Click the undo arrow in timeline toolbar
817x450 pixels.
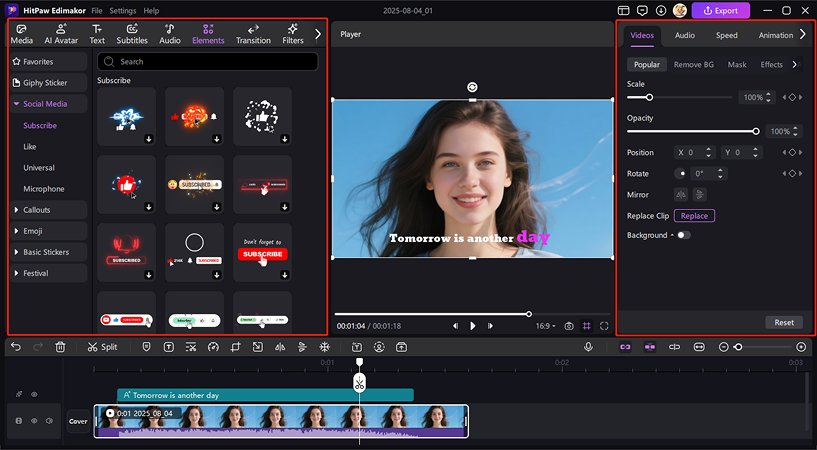[16, 347]
